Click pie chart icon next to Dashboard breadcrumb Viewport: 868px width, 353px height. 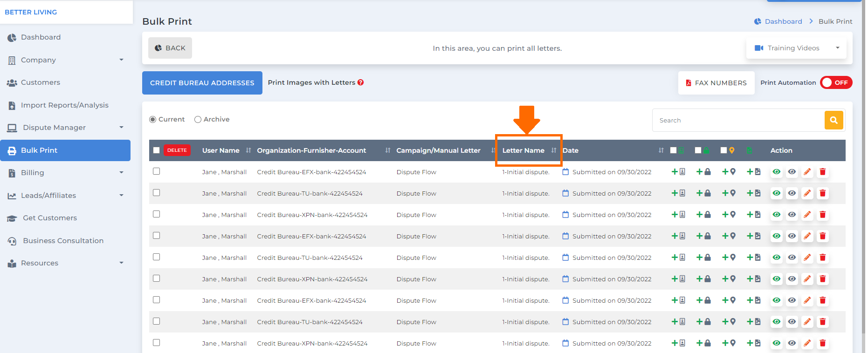click(x=758, y=21)
